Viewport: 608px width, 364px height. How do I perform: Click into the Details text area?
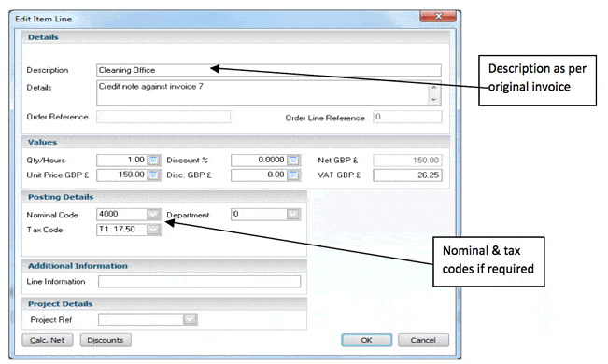pyautogui.click(x=262, y=93)
